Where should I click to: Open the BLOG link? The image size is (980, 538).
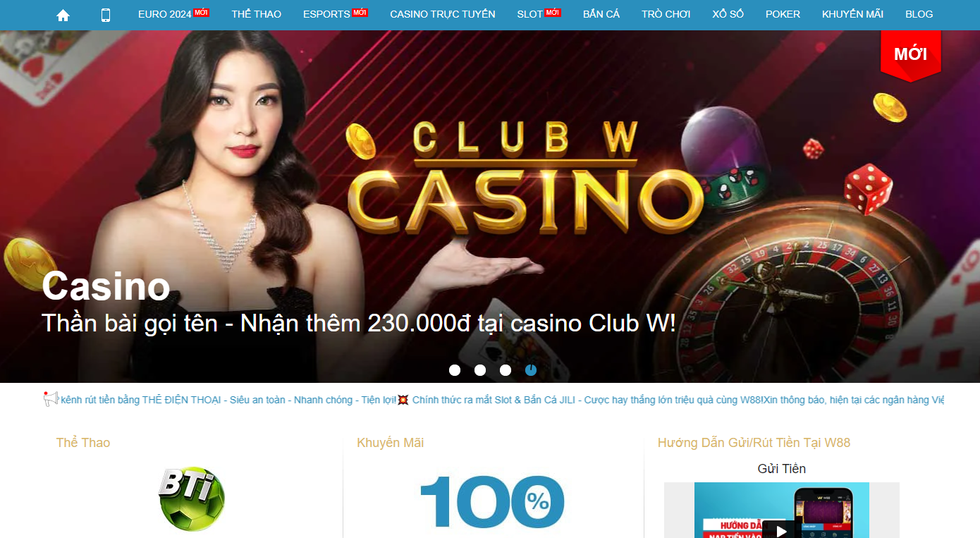click(919, 14)
